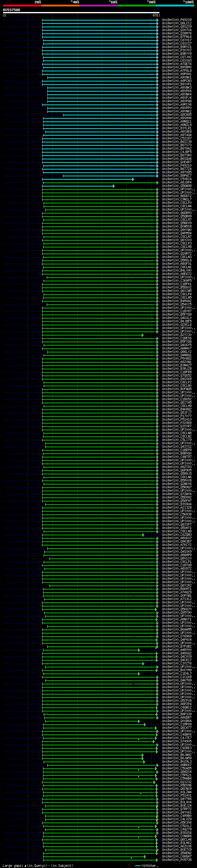Open hit UniRef100_P30707
This screenshot has width=197, height=868.
[177, 50]
